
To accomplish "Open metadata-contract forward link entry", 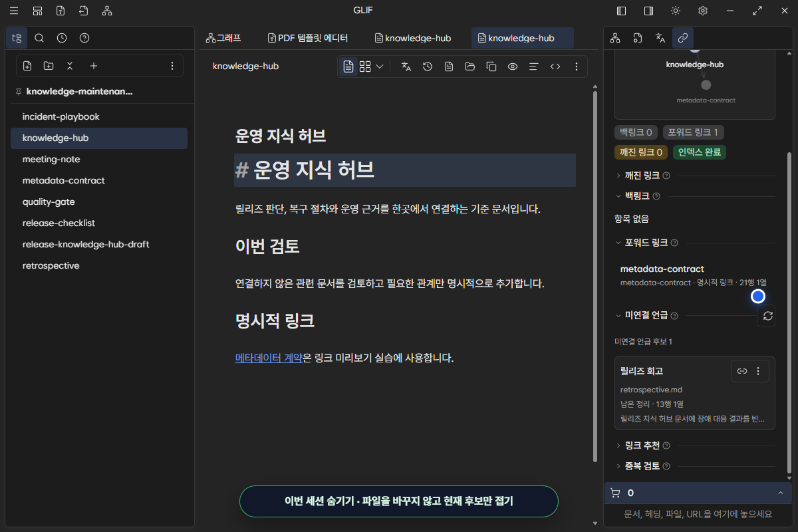I will (694, 275).
